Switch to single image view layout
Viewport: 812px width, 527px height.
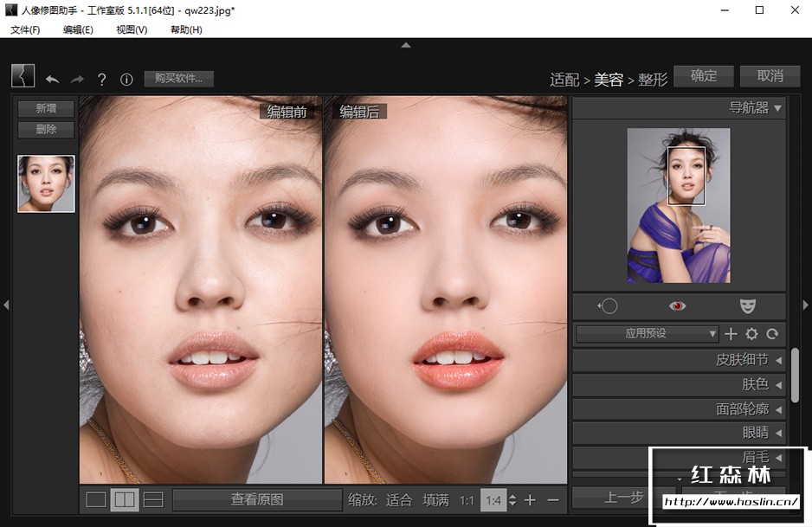96,499
